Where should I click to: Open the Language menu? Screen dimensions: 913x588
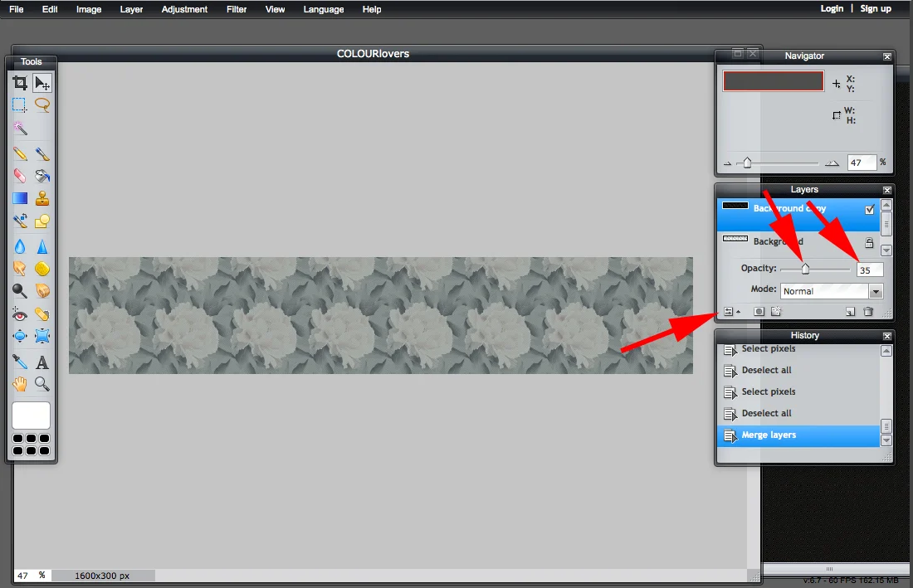(x=323, y=9)
